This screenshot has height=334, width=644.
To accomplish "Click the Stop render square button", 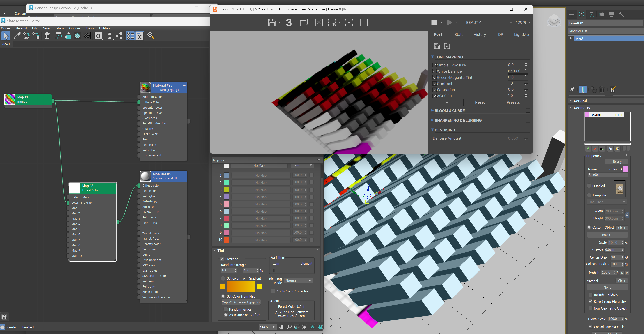I will [434, 23].
